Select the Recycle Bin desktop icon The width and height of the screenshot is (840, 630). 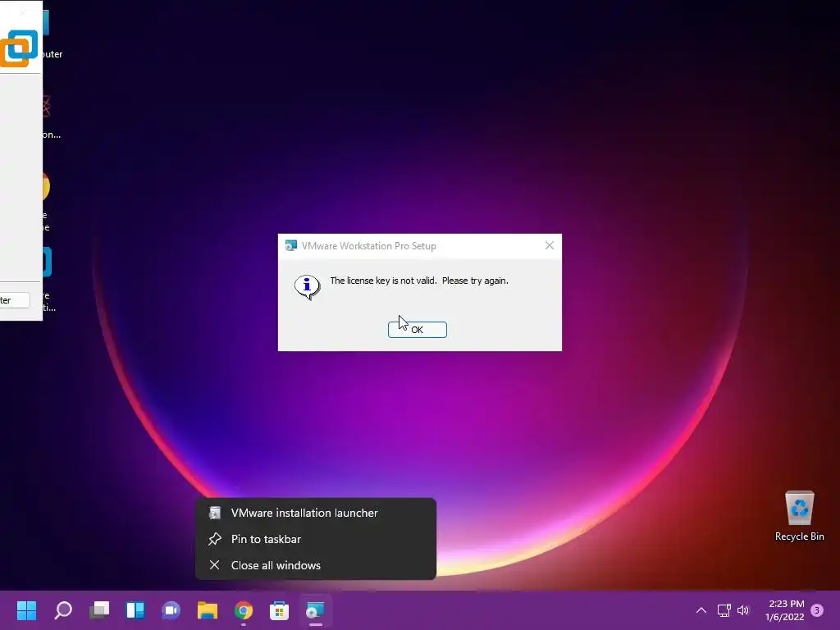(x=799, y=516)
